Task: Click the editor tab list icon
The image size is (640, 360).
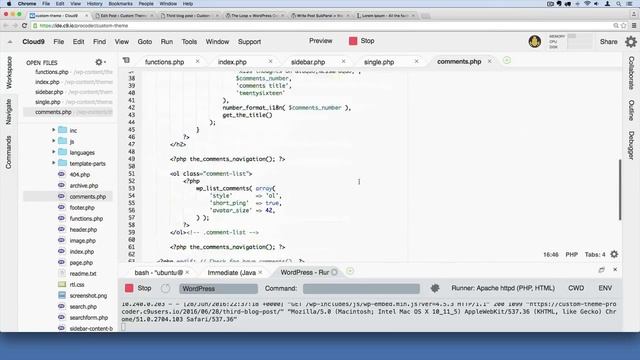Action: click(126, 60)
